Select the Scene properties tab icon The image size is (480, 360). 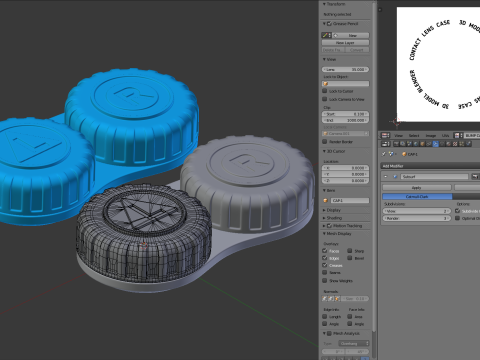(409, 144)
